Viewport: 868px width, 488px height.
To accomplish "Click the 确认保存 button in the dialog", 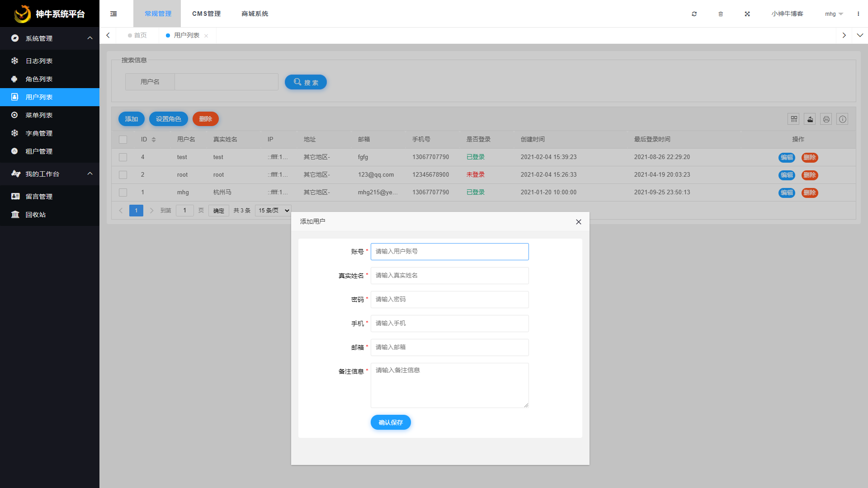I will [x=391, y=422].
